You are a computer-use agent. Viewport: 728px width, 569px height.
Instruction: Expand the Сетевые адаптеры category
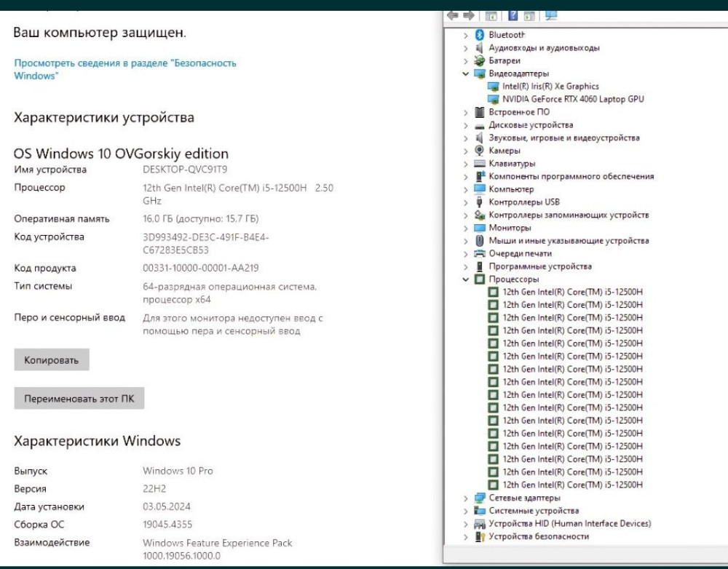coord(466,498)
